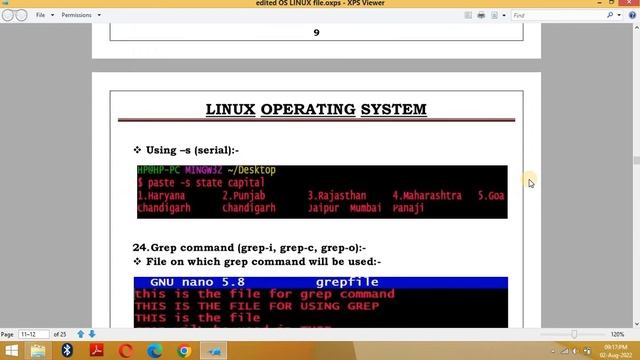The width and height of the screenshot is (640, 360).
Task: Click the vertical scrollbar up arrow
Action: pyautogui.click(x=636, y=28)
